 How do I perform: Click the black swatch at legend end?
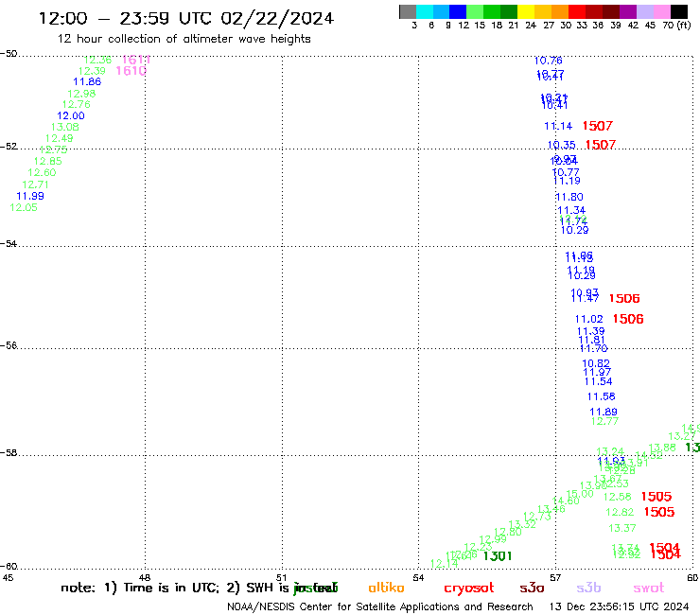pyautogui.click(x=679, y=11)
